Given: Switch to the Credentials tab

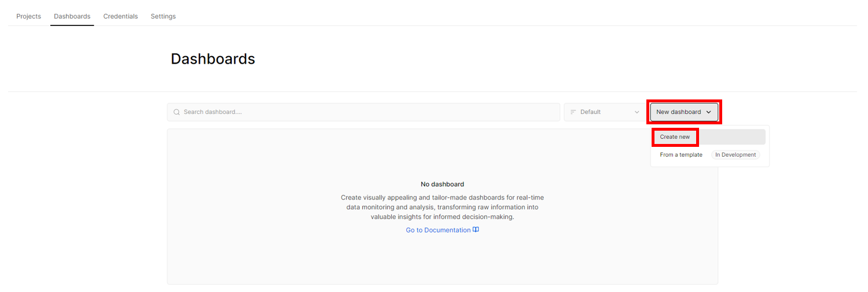Looking at the screenshot, I should (x=120, y=16).
